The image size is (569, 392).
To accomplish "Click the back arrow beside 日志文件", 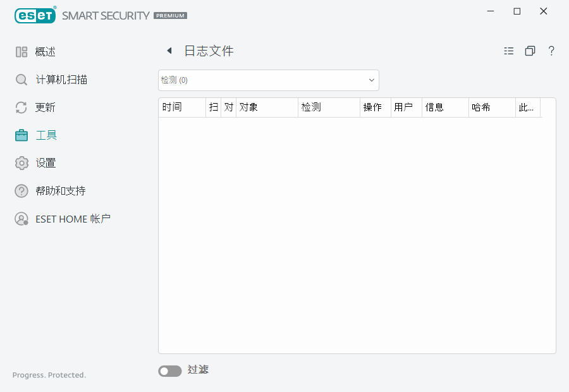I will (x=169, y=51).
